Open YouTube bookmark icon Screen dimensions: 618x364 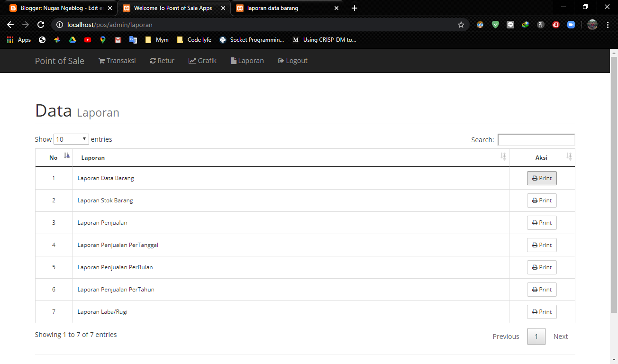tap(88, 40)
